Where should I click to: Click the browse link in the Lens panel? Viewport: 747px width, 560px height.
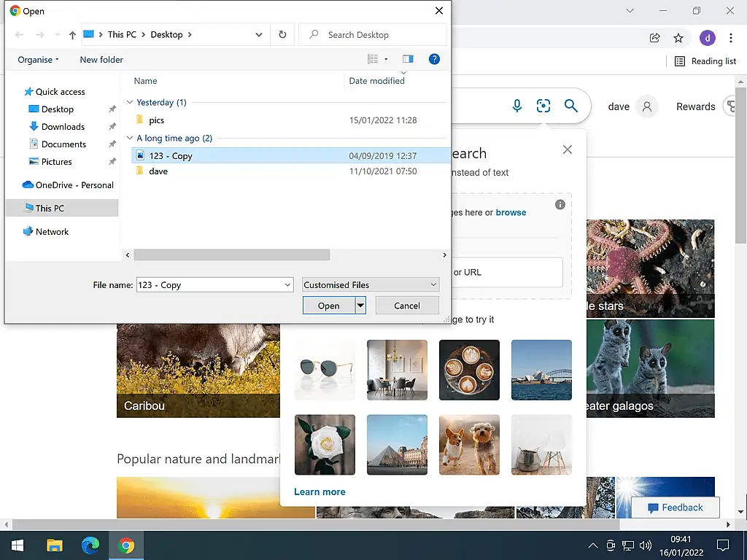(x=511, y=212)
